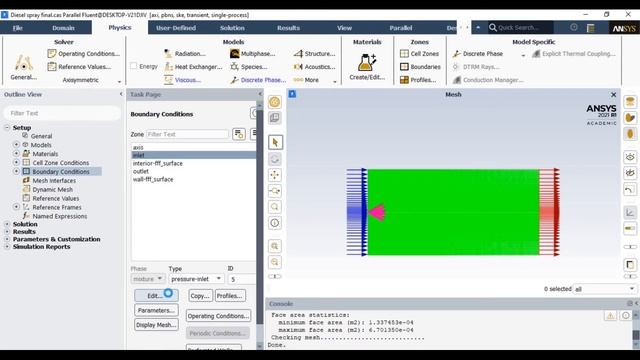Activate zoom to area tool
Screen dimensions: 640x360
(x=275, y=191)
